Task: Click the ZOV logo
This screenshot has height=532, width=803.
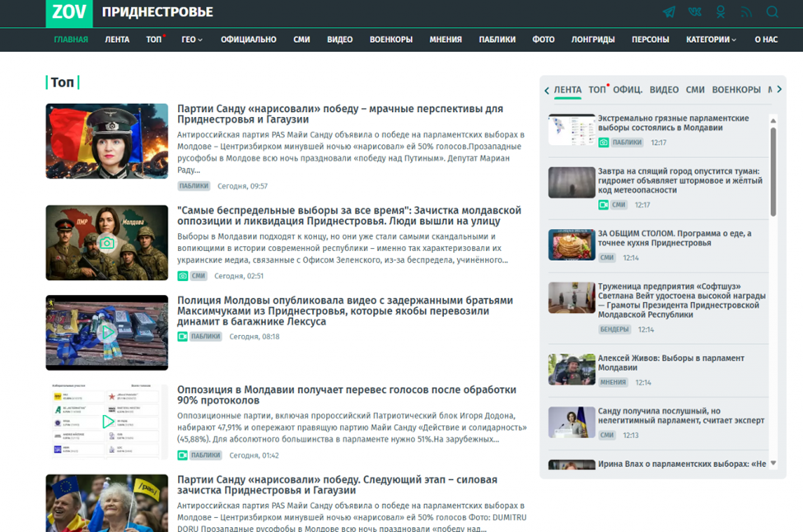Action: [x=69, y=12]
